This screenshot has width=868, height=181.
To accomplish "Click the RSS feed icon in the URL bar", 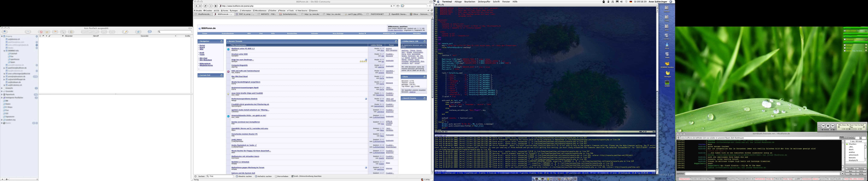I will [391, 6].
